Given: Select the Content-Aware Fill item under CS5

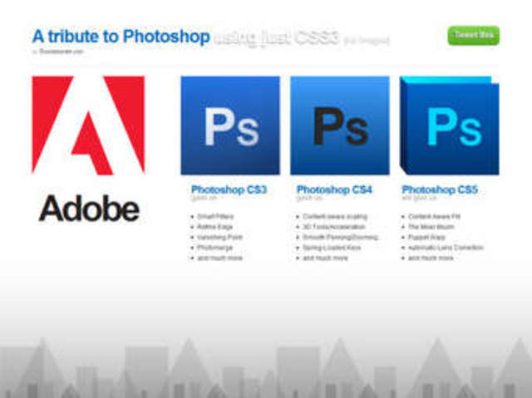Looking at the screenshot, I should [434, 216].
